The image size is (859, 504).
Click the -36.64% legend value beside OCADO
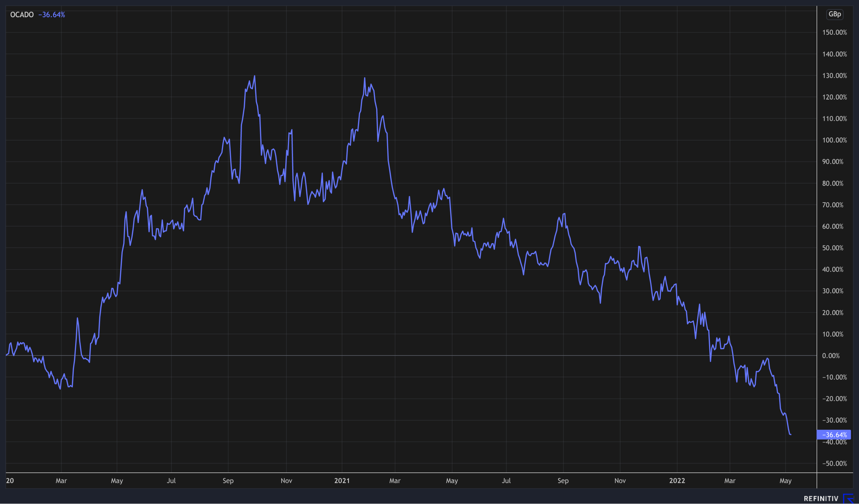coord(51,15)
